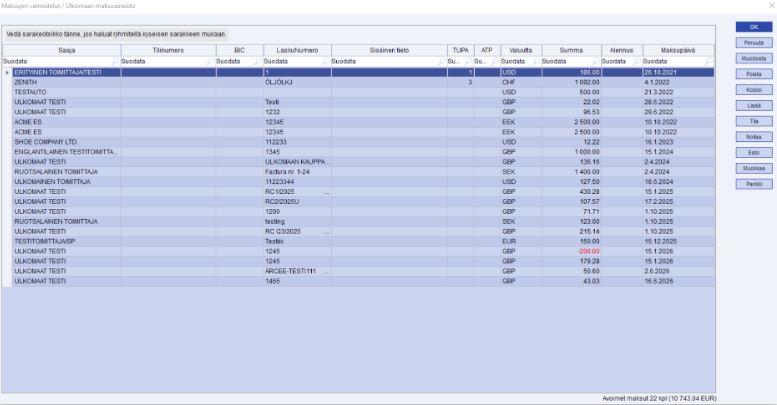Select the SHOE COMPANY LTD. row
This screenshot has width=777, height=405.
pyautogui.click(x=363, y=142)
